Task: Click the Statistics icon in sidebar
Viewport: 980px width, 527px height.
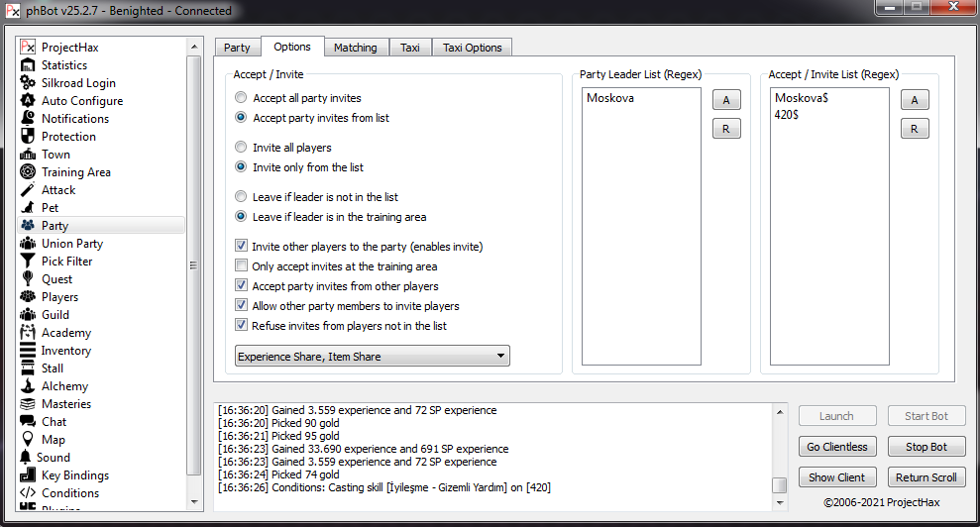Action: click(x=28, y=65)
